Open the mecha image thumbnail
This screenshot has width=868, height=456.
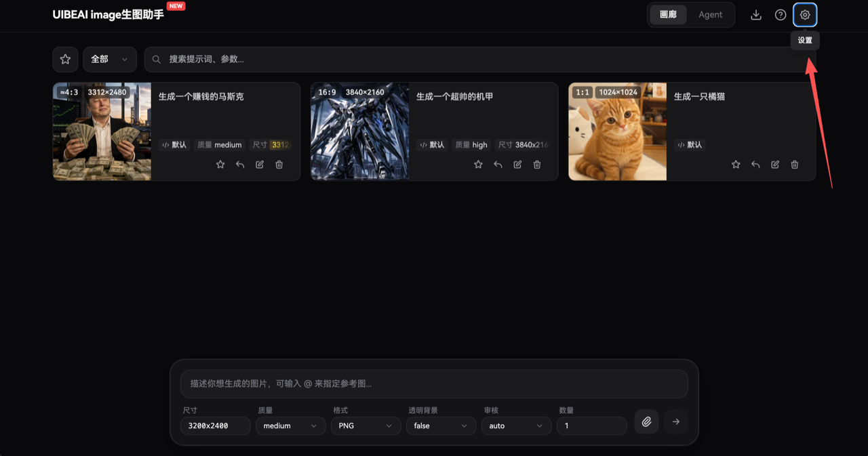(x=360, y=131)
